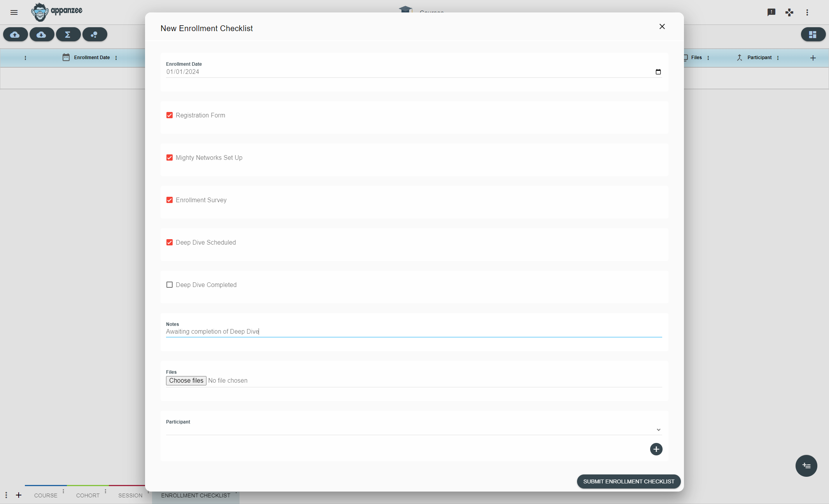This screenshot has width=829, height=504.
Task: Click the cloud upload toolbar button
Action: [x=16, y=35]
